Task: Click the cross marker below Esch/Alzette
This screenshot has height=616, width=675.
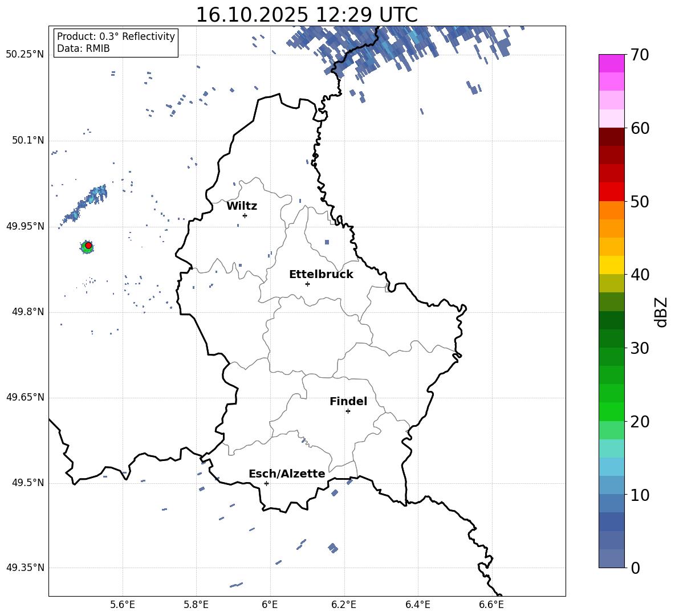Action: [266, 483]
